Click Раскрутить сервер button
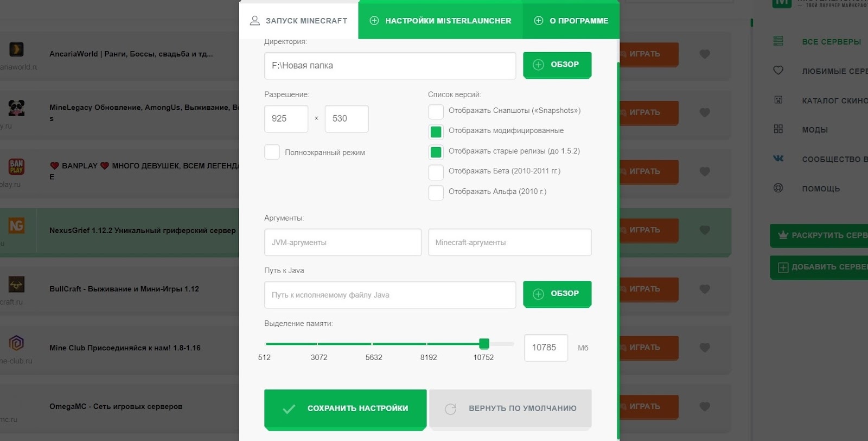This screenshot has width=868, height=441. pos(819,236)
